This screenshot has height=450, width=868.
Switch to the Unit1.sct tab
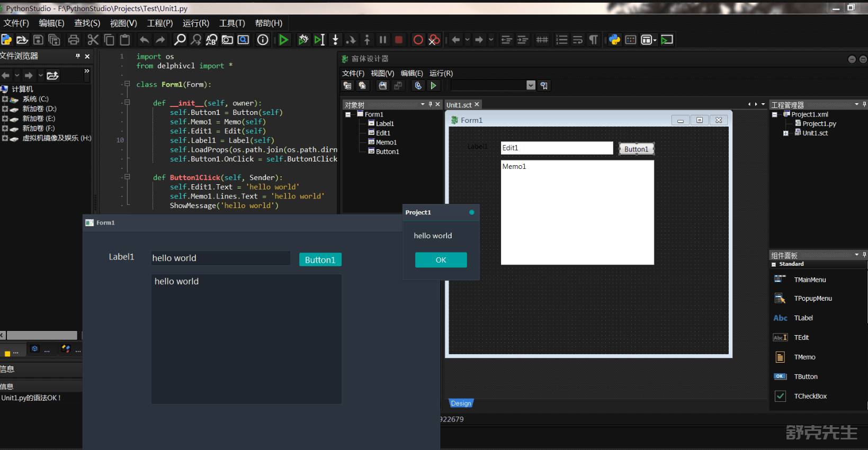pyautogui.click(x=459, y=105)
